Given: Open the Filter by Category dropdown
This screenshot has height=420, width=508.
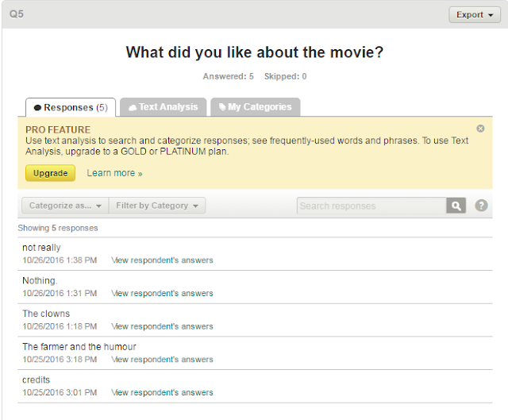Looking at the screenshot, I should [x=157, y=206].
